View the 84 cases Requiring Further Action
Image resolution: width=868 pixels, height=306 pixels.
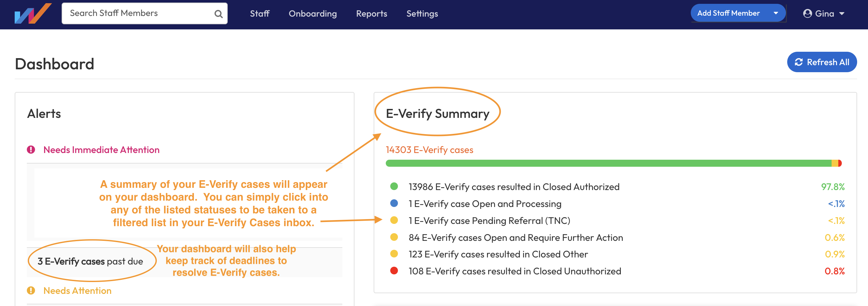click(515, 238)
